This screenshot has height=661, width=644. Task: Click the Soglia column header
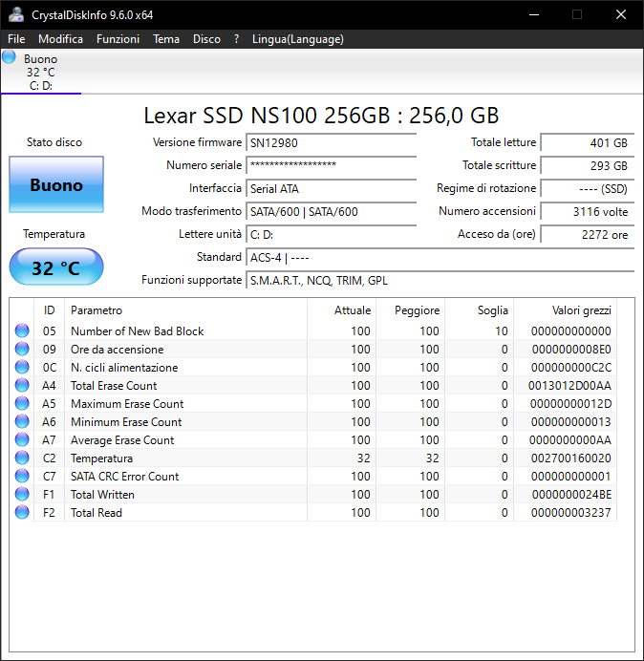tap(479, 310)
